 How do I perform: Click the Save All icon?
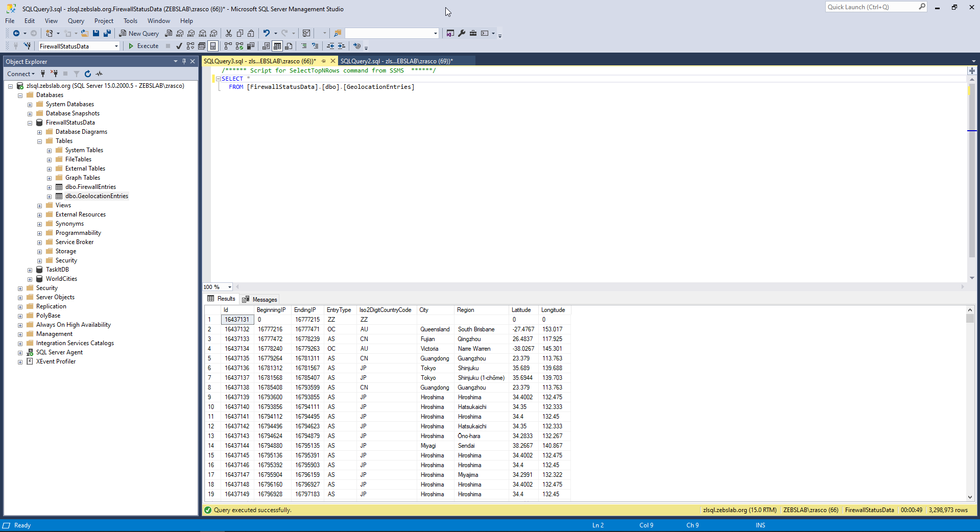click(x=107, y=33)
